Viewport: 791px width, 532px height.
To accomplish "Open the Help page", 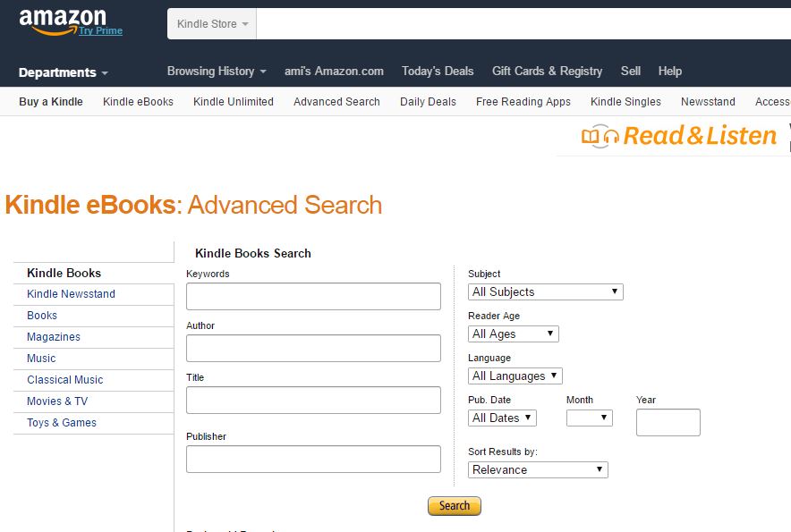I will [670, 72].
